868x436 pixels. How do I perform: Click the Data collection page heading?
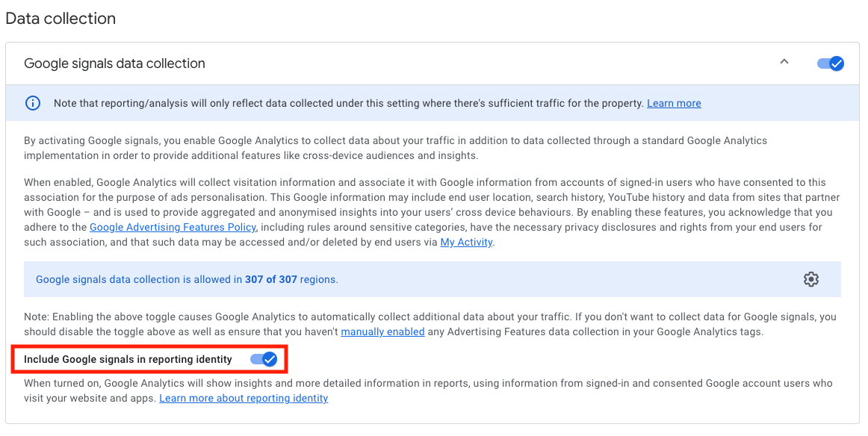pyautogui.click(x=61, y=18)
